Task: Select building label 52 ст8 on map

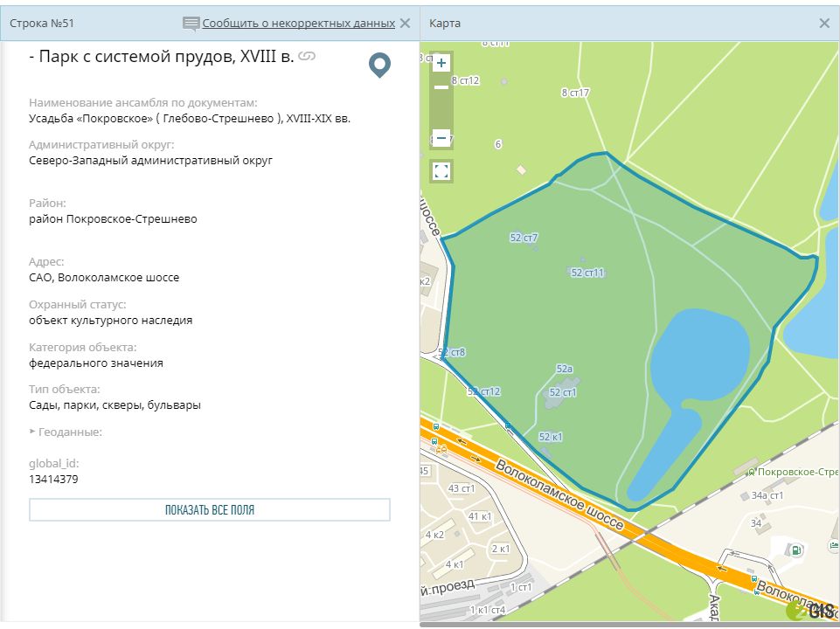Action: (x=452, y=352)
